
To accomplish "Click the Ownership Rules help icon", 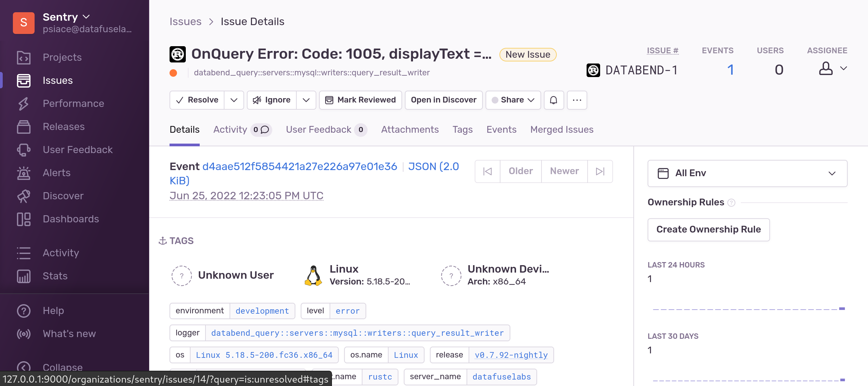I will [x=731, y=203].
